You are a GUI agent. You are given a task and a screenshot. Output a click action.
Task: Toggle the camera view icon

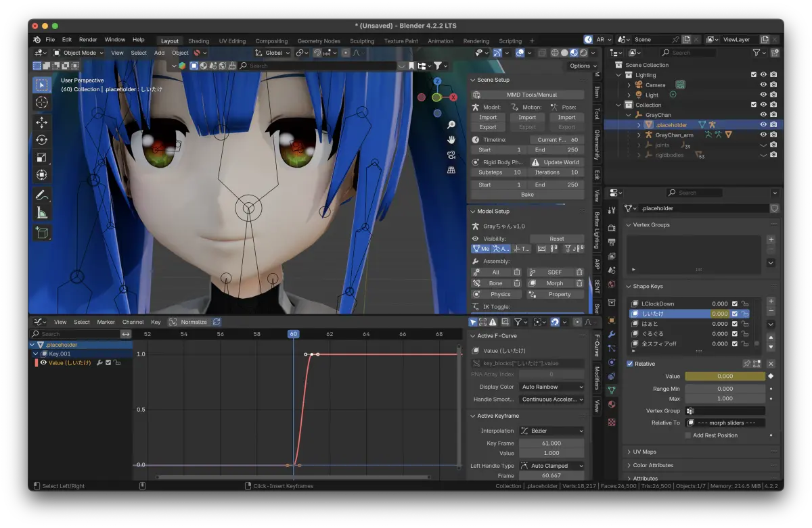pos(451,155)
